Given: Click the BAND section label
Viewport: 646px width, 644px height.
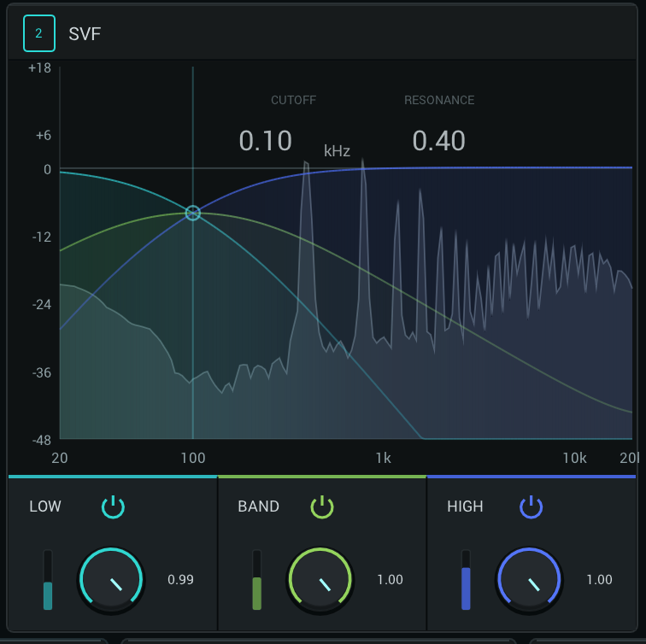Looking at the screenshot, I should coord(258,506).
